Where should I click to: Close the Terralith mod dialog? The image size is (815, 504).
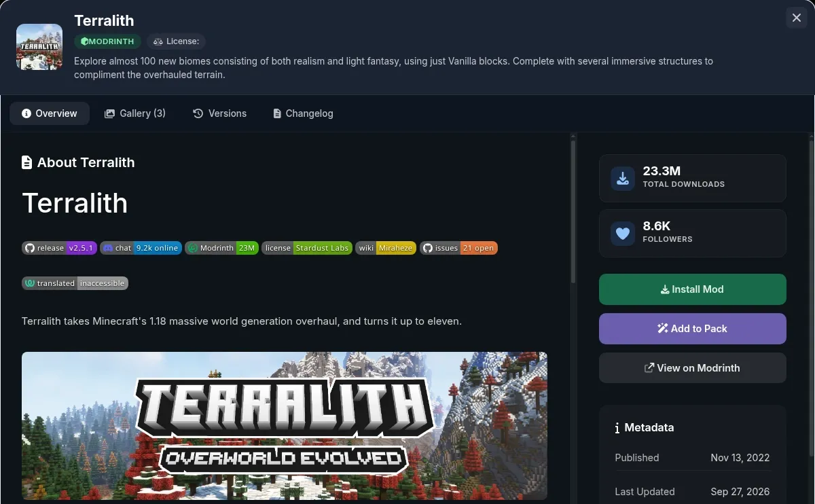tap(797, 18)
